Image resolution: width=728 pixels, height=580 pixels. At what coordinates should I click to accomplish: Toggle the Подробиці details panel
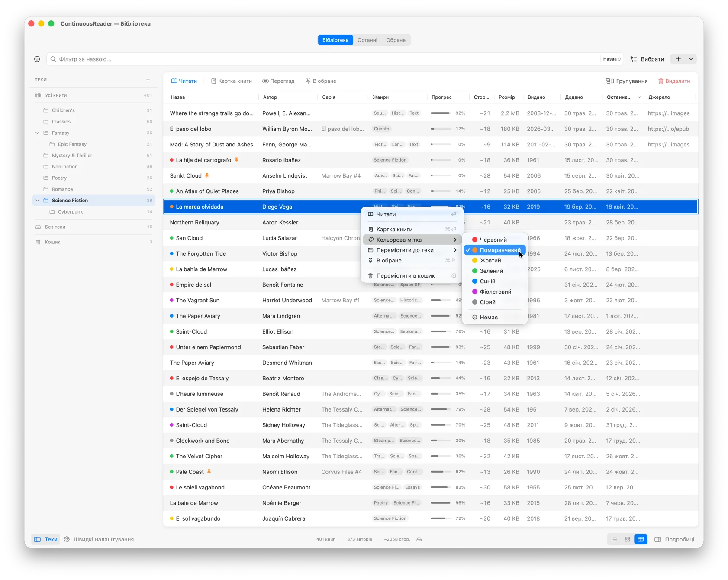click(x=674, y=539)
